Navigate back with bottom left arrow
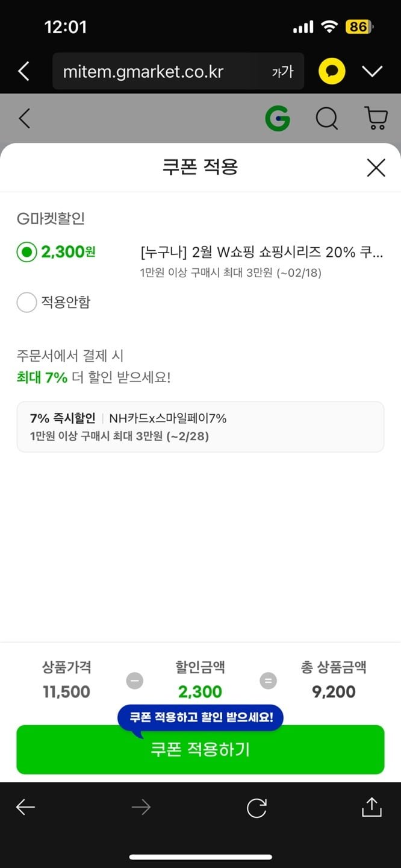The height and width of the screenshot is (868, 401). point(25,808)
